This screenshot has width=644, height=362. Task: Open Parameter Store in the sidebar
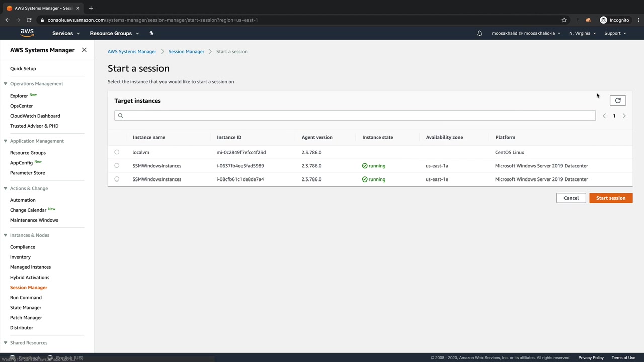[27, 173]
